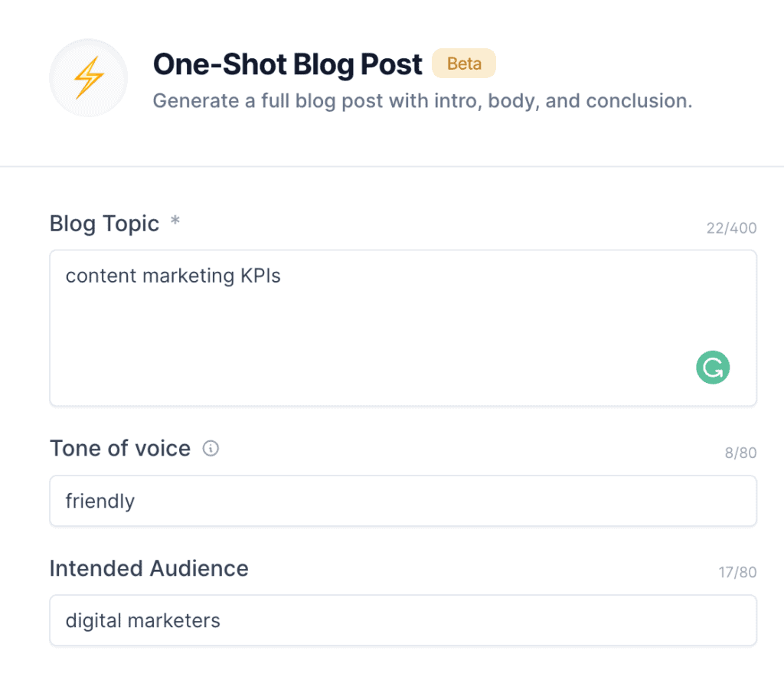
Task: Click the 8/80 character counter
Action: [740, 453]
